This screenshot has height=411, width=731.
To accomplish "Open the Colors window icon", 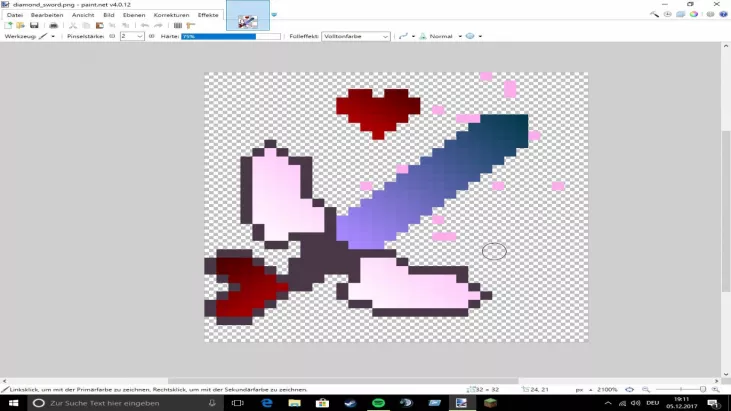I will [694, 15].
